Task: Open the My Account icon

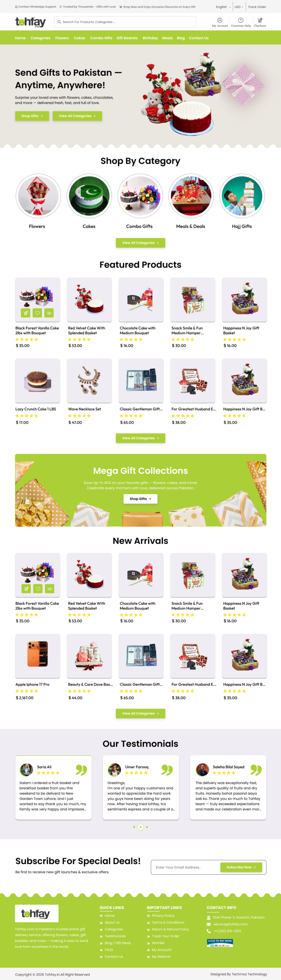Action: (219, 20)
